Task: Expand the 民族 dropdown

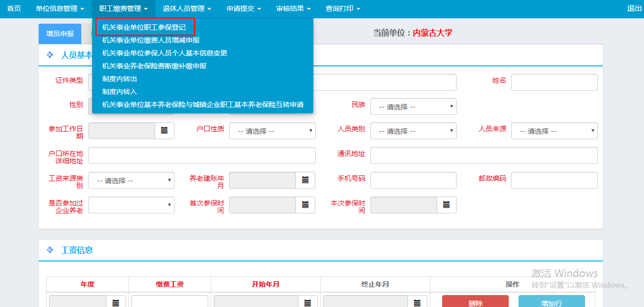Action: 413,106
